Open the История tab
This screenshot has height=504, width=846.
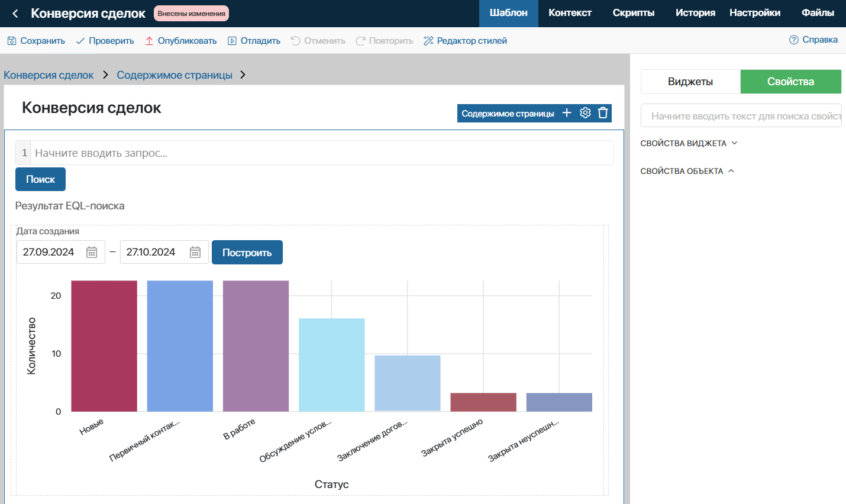(696, 13)
